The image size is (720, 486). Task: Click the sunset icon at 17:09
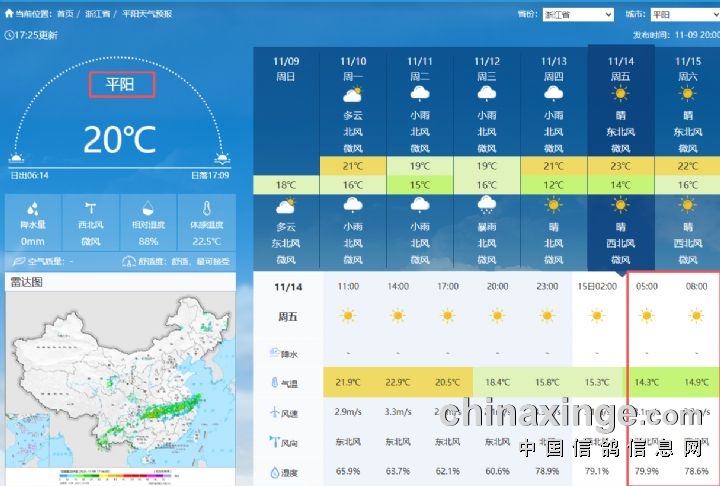click(x=221, y=158)
